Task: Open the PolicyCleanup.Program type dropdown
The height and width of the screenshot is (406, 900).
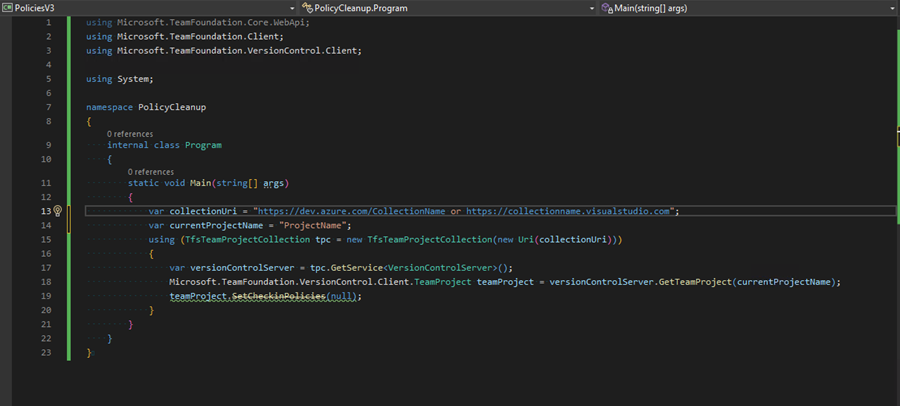Action: (x=592, y=8)
